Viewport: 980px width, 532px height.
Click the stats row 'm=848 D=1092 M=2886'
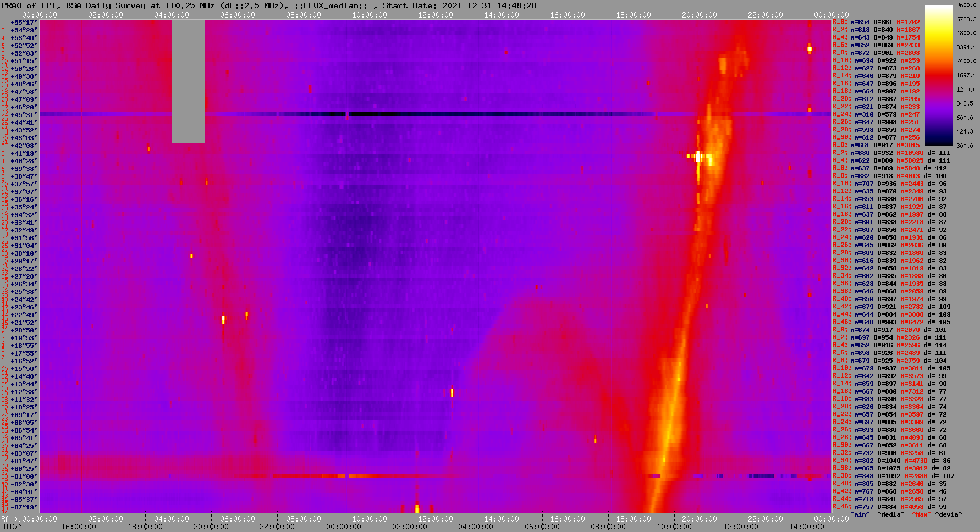coord(894,476)
